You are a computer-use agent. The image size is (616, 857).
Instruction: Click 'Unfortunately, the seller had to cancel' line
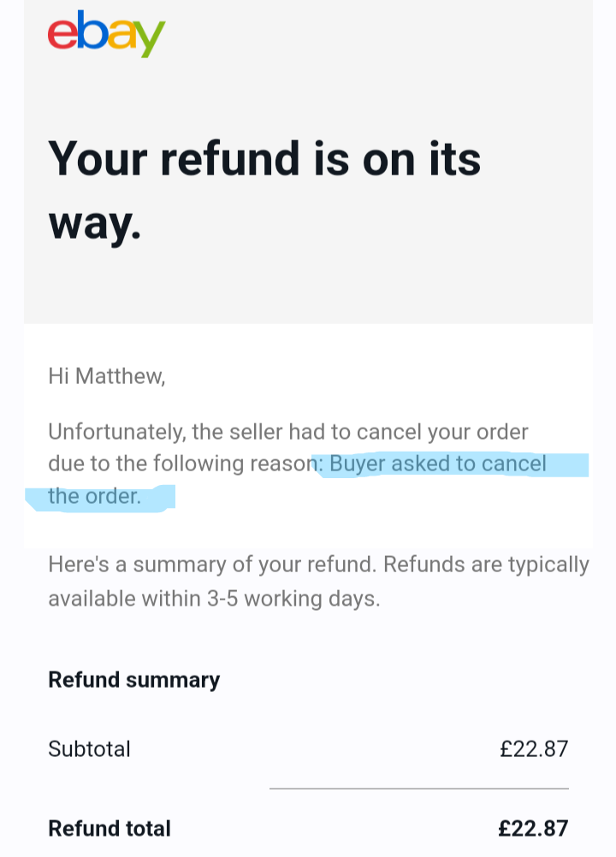(x=288, y=432)
